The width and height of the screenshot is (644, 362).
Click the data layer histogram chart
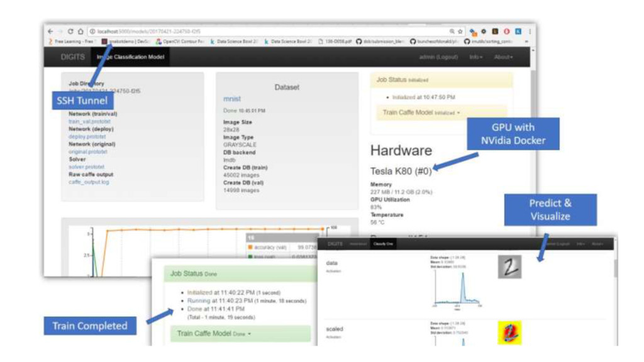458,290
